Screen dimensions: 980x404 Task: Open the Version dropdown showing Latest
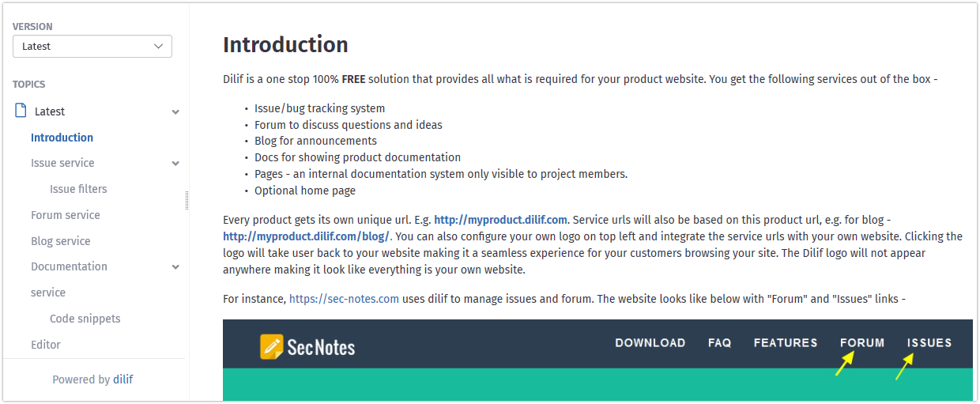pos(92,47)
